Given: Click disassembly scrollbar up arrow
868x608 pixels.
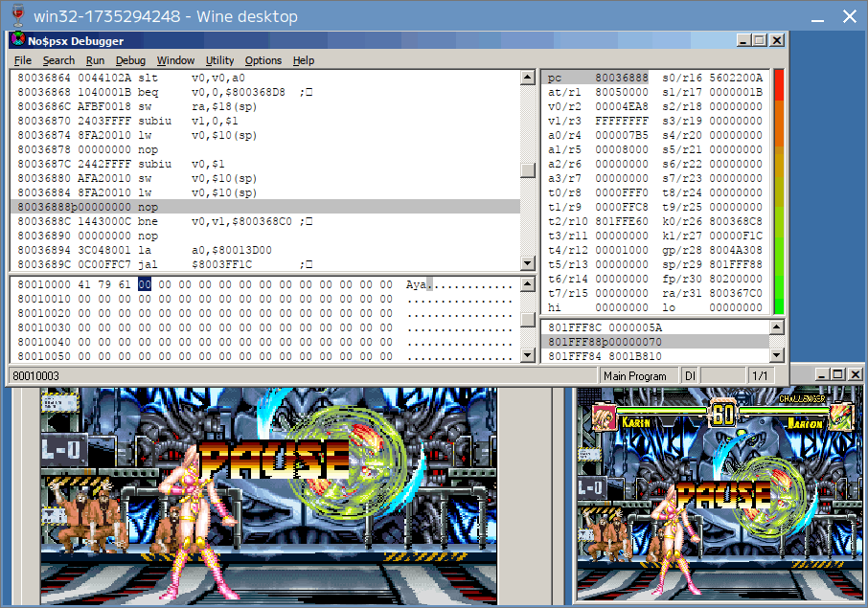Looking at the screenshot, I should pos(528,78).
